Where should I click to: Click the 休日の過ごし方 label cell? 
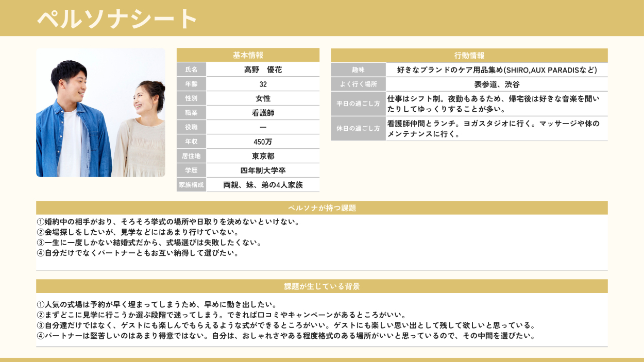358,128
